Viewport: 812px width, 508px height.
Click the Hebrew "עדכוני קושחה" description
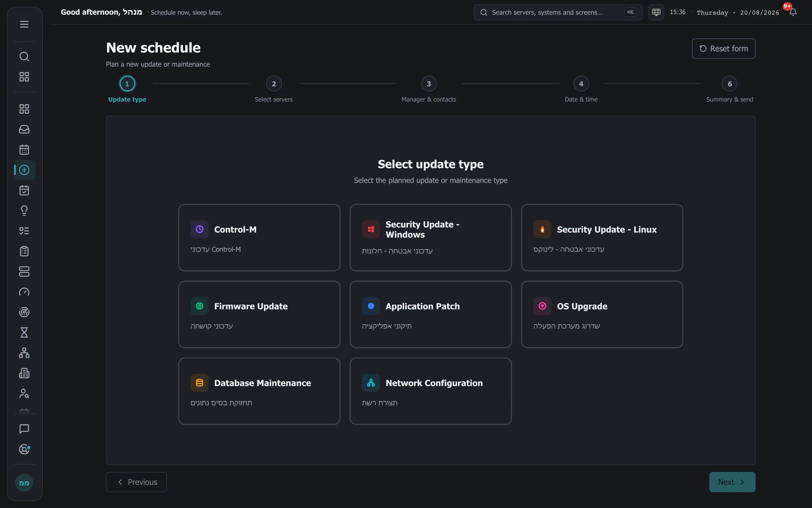212,326
